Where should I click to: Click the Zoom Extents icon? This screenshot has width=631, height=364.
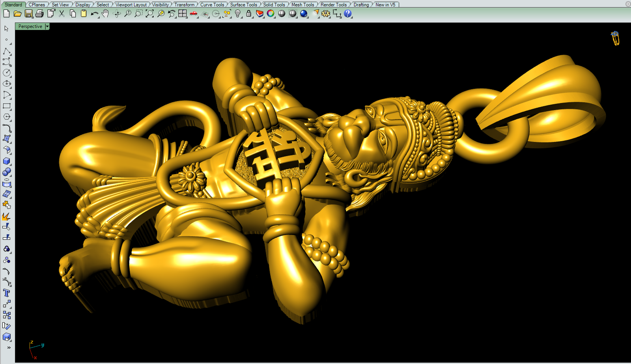click(x=149, y=14)
